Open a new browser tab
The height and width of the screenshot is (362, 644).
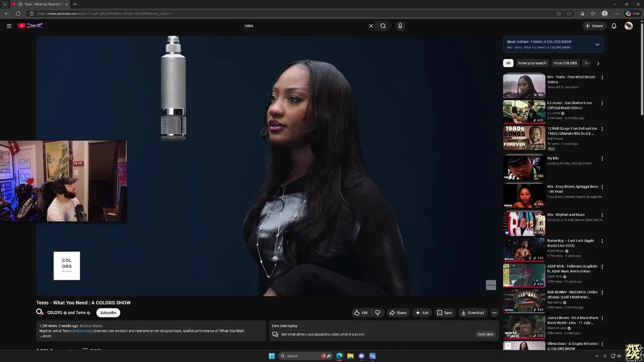coord(74,4)
